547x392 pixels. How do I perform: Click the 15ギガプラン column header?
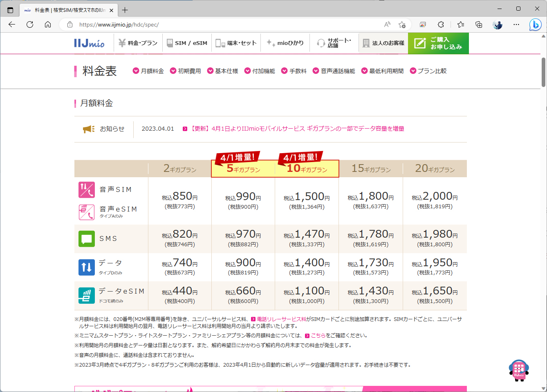point(371,169)
